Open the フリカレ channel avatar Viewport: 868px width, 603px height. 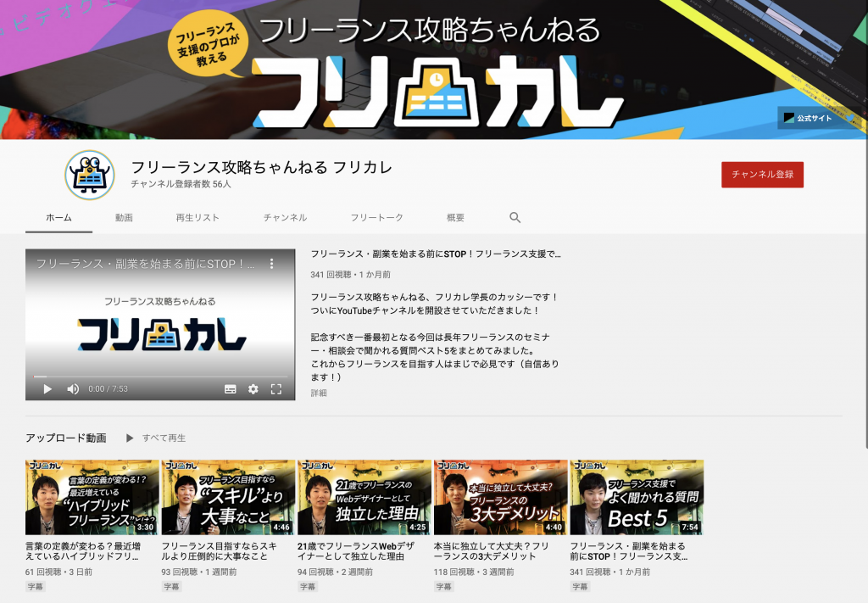tap(90, 175)
